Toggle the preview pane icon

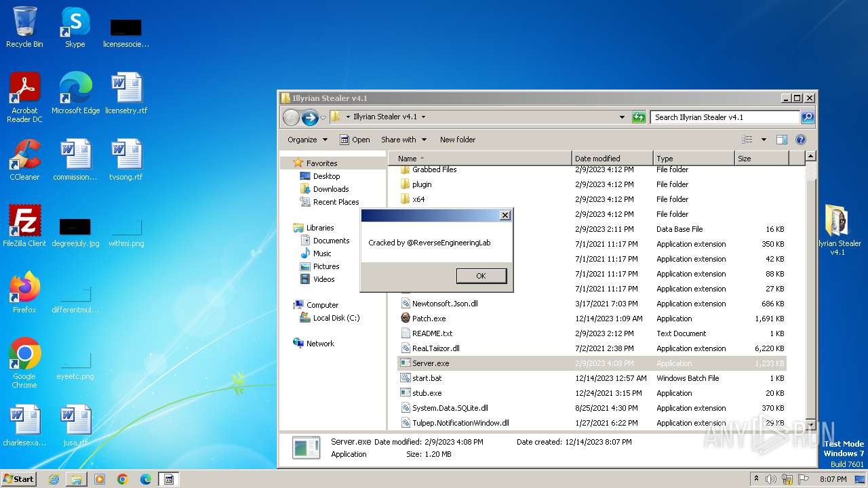pos(782,140)
